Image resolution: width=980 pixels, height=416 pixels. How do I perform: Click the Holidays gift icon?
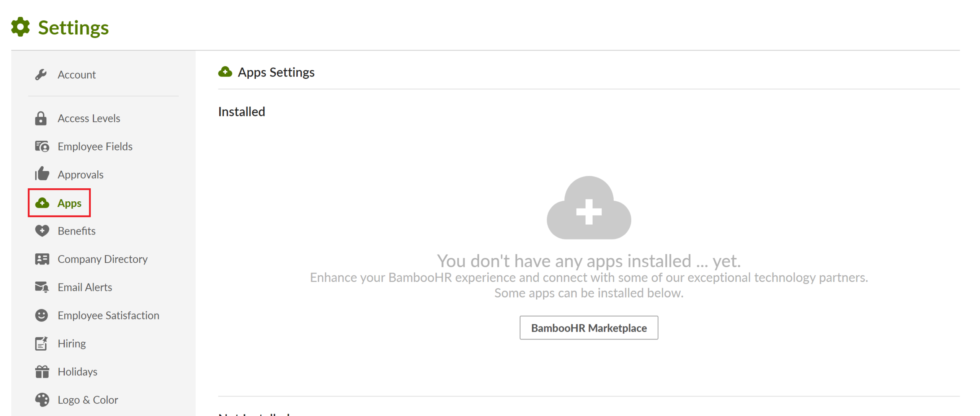pyautogui.click(x=42, y=371)
